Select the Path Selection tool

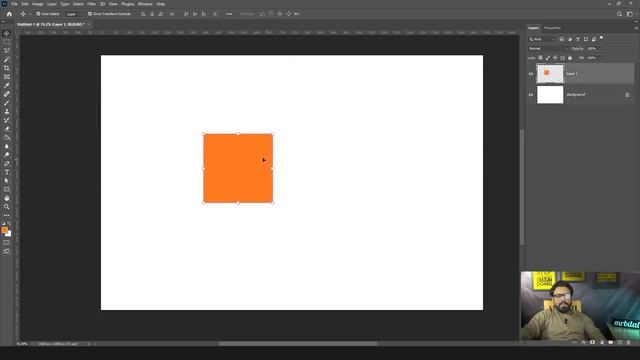pyautogui.click(x=7, y=180)
